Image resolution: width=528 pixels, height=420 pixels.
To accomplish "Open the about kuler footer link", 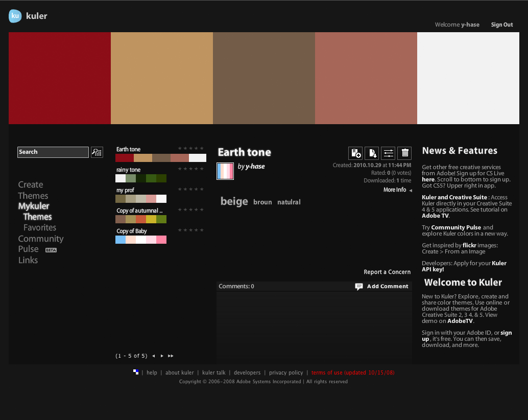I will (179, 372).
